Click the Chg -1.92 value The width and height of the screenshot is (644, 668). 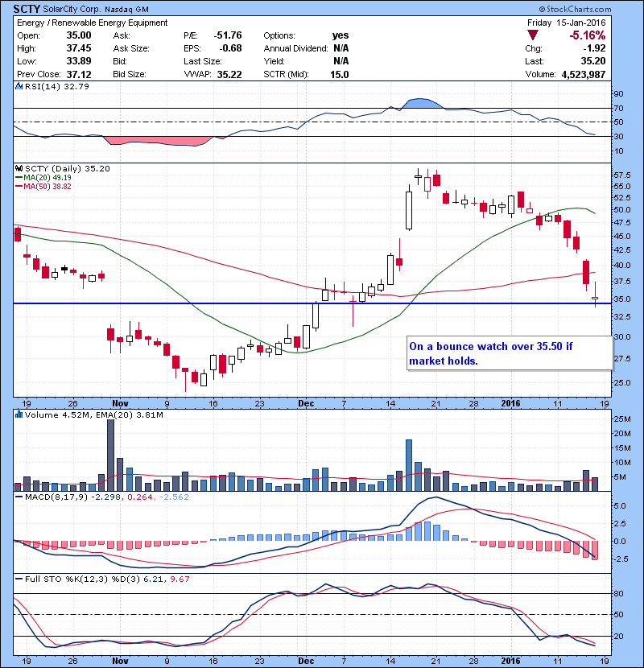(595, 48)
